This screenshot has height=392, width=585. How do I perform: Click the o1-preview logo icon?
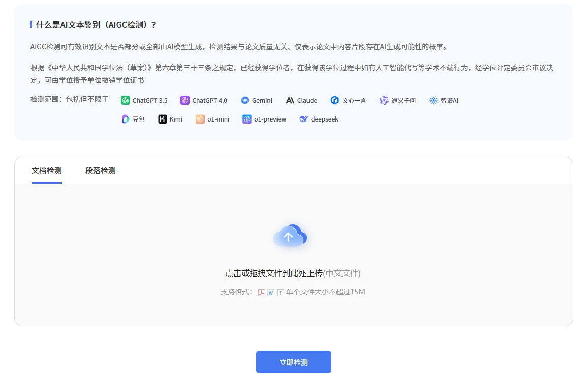pyautogui.click(x=247, y=119)
